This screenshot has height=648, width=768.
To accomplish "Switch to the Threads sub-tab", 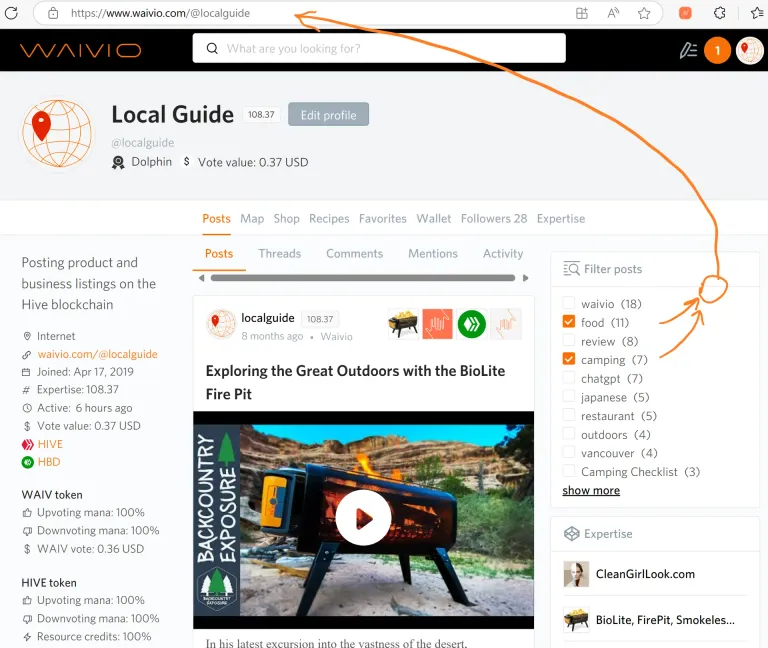I will [x=280, y=253].
